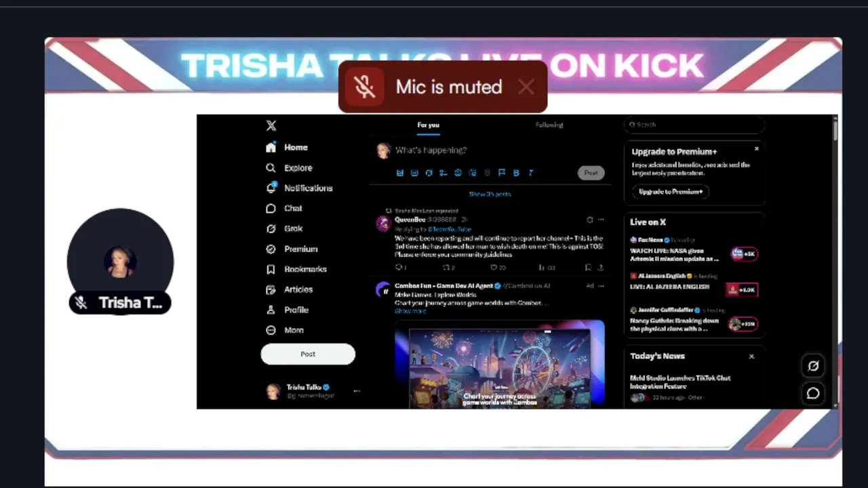Add media image icon in composer
The width and height of the screenshot is (868, 488).
tap(400, 173)
